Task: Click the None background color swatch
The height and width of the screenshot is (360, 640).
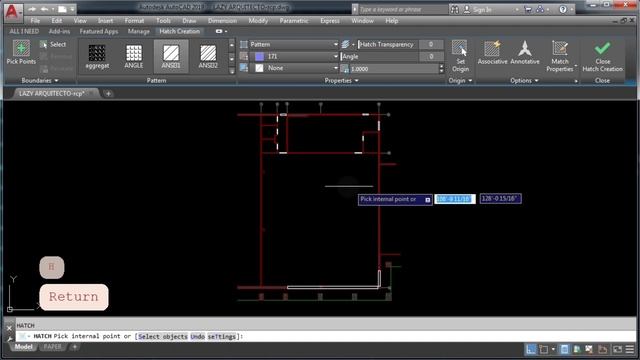Action: click(259, 68)
